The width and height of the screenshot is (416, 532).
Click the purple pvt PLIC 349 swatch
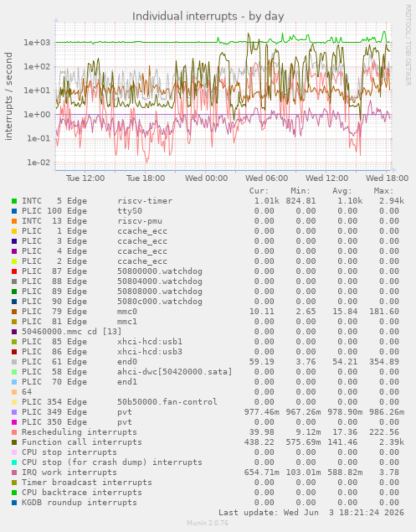pos(14,412)
